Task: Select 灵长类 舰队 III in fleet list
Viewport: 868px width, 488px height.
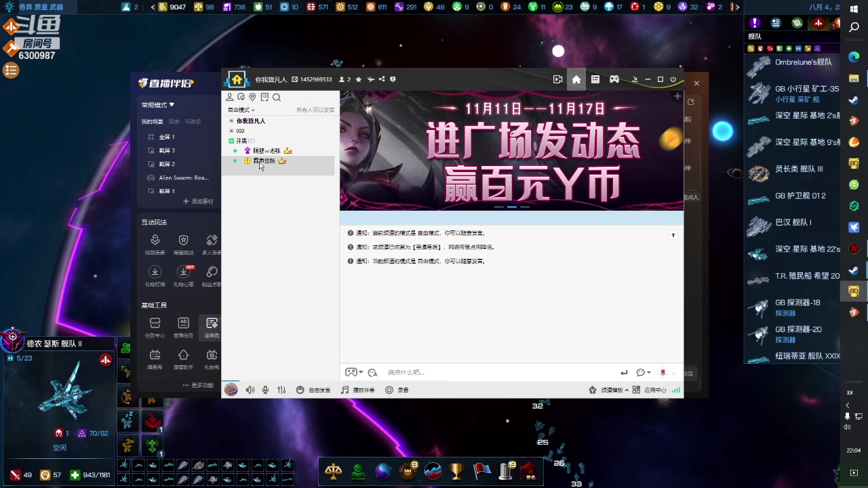Action: click(793, 171)
